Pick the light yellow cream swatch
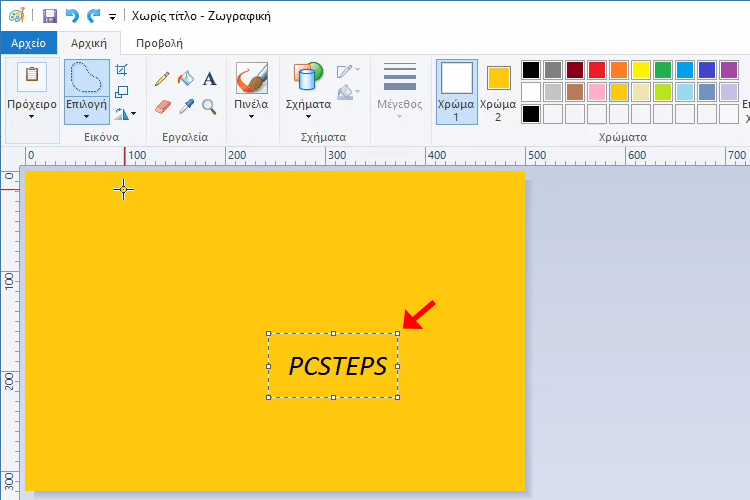The width and height of the screenshot is (750, 500). (x=641, y=92)
